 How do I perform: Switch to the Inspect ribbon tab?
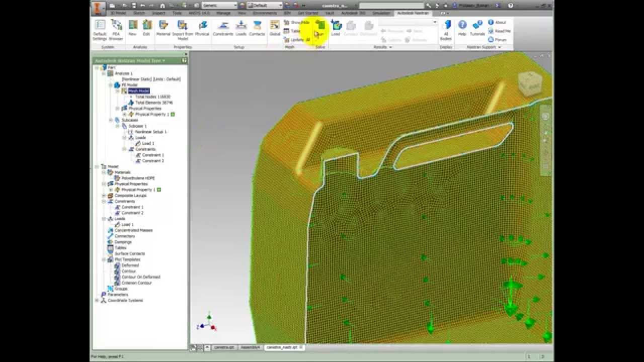[x=158, y=13]
